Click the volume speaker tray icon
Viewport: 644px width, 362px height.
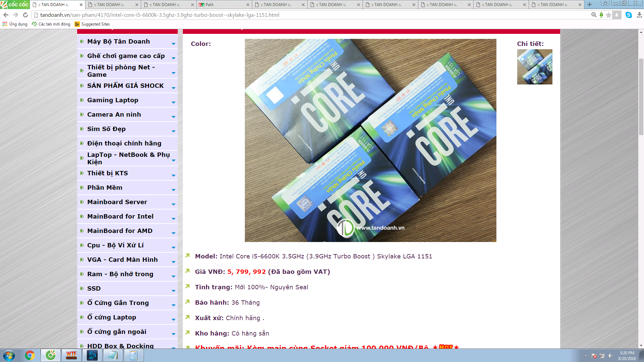tap(610, 356)
